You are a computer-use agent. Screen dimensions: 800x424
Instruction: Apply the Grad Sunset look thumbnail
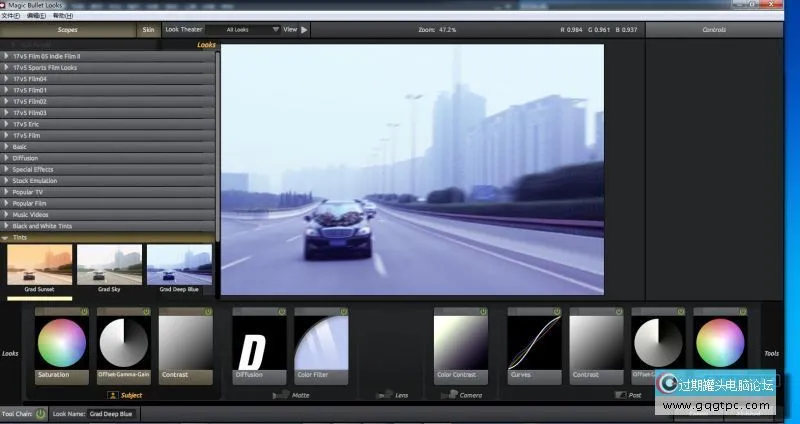point(40,265)
